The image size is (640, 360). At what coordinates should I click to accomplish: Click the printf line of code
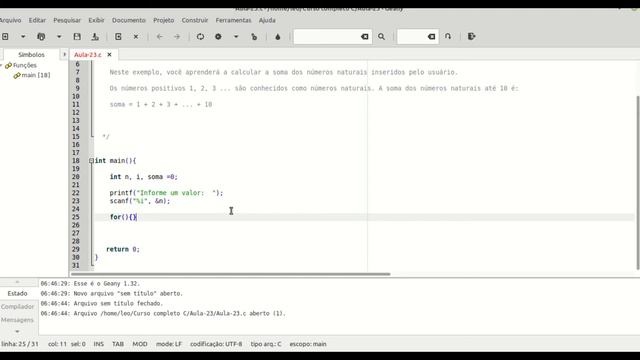pos(166,193)
